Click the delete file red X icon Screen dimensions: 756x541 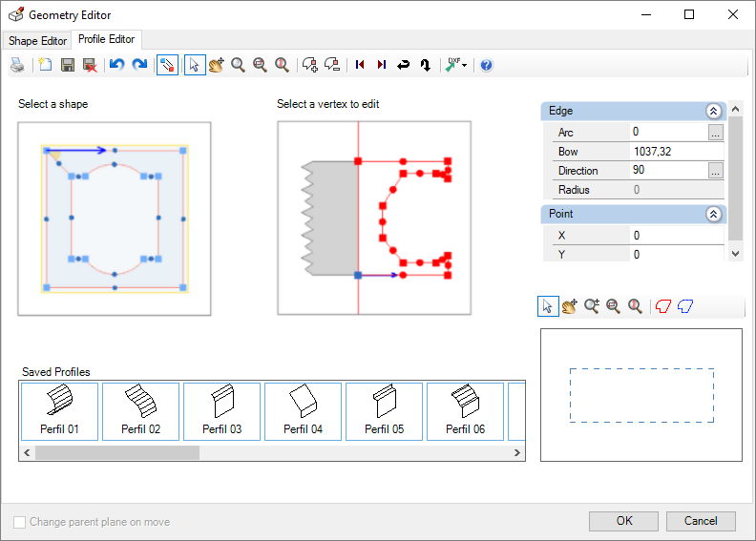[90, 65]
